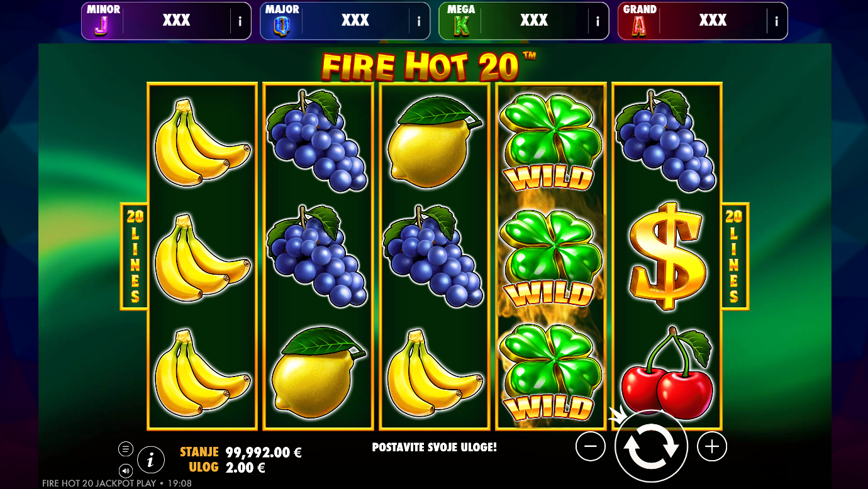Click the golden dollar scatter symbol

pos(667,256)
